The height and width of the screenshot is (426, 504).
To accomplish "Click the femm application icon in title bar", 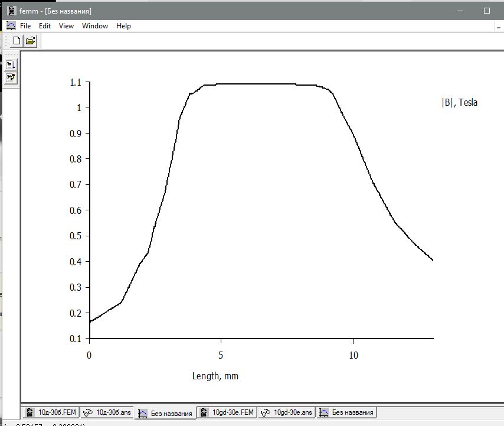I will (11, 11).
